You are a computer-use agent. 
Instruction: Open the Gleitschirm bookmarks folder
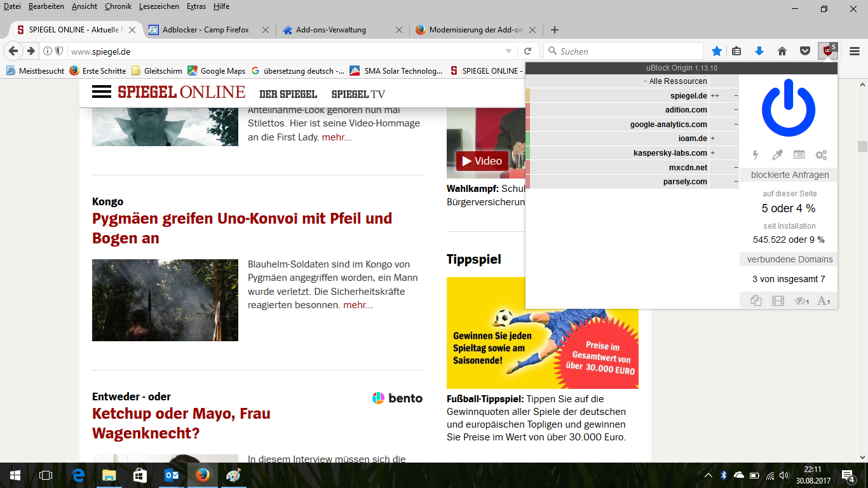tap(157, 71)
